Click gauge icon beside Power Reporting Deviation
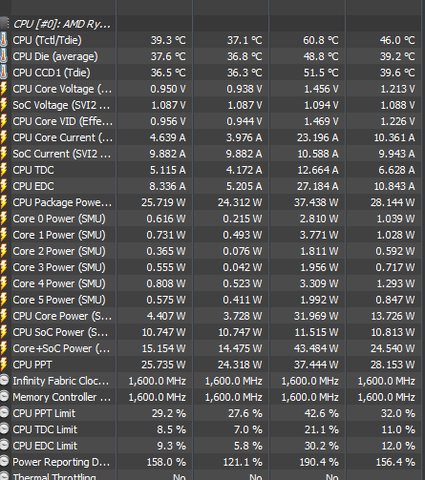 4,461
